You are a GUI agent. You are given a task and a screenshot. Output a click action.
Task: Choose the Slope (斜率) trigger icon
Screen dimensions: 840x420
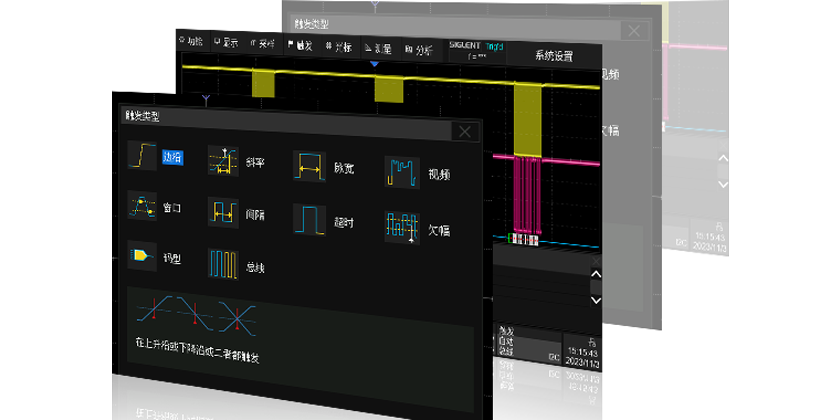tap(223, 161)
